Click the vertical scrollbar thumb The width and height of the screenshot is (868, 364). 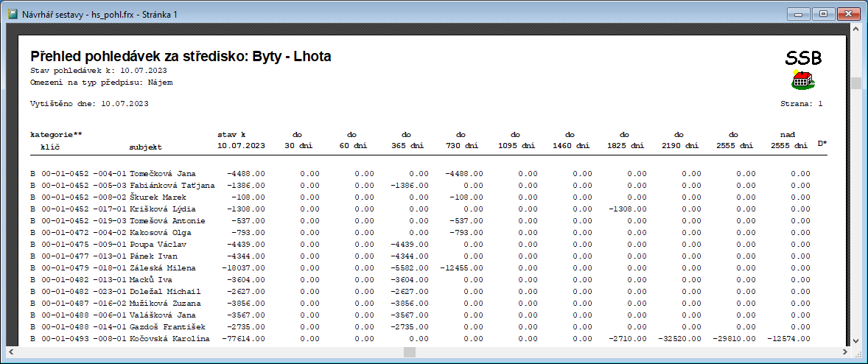coord(855,83)
